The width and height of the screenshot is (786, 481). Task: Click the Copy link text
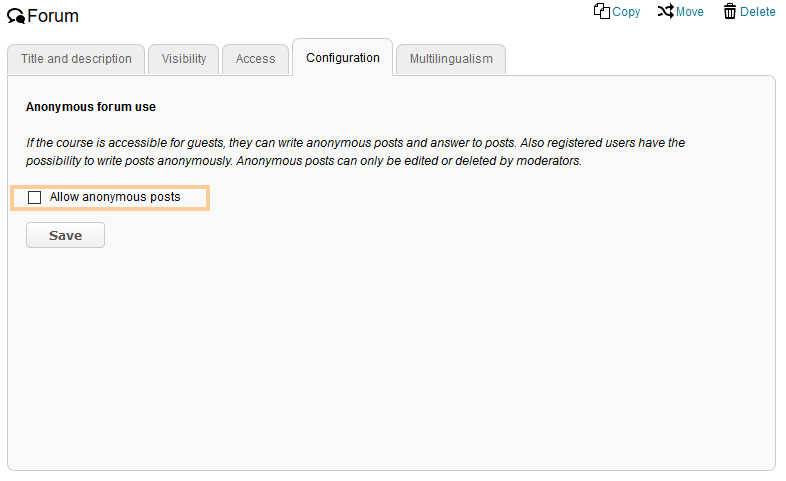(x=626, y=12)
